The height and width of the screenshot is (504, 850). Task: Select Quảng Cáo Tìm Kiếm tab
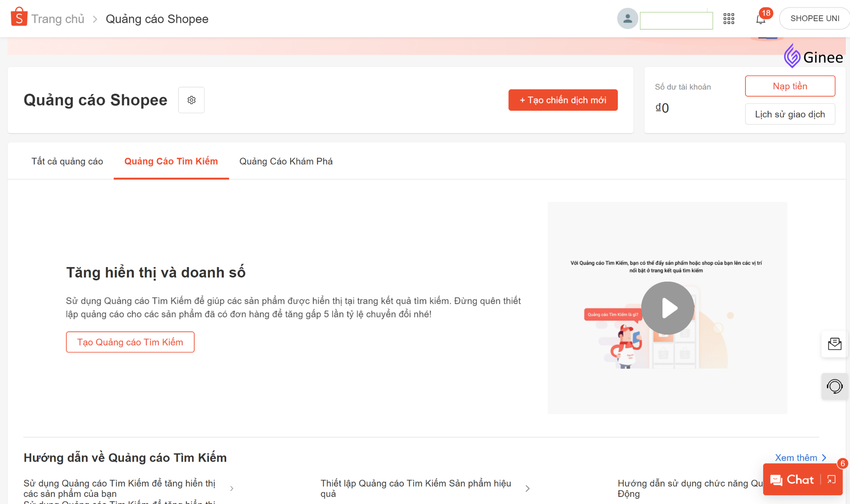171,161
